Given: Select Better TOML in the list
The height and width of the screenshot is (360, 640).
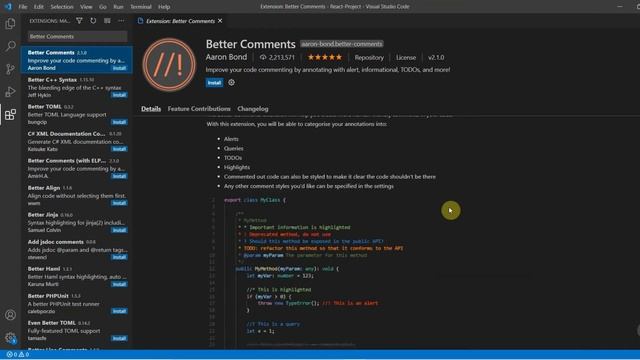Looking at the screenshot, I should (x=77, y=114).
